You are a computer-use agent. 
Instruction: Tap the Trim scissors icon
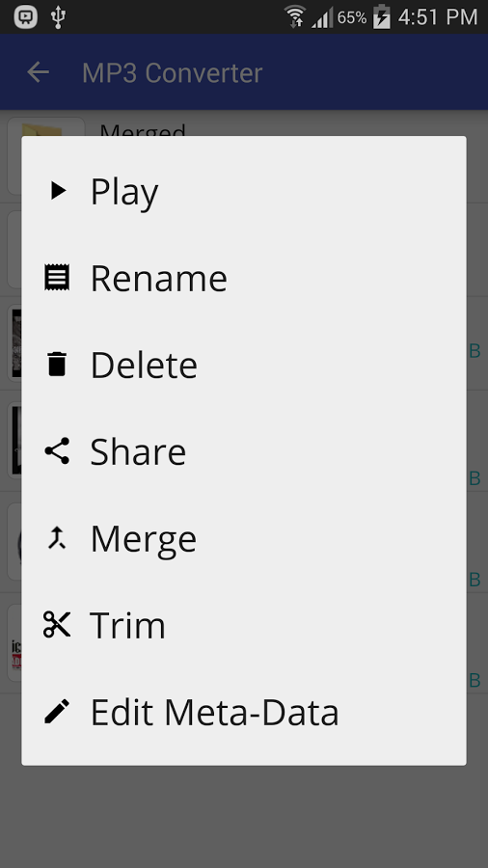pos(57,624)
